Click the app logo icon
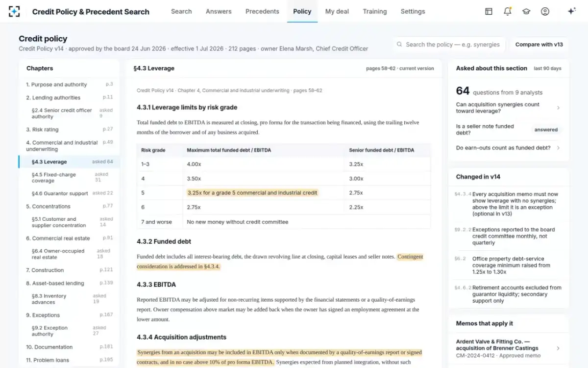 (14, 11)
